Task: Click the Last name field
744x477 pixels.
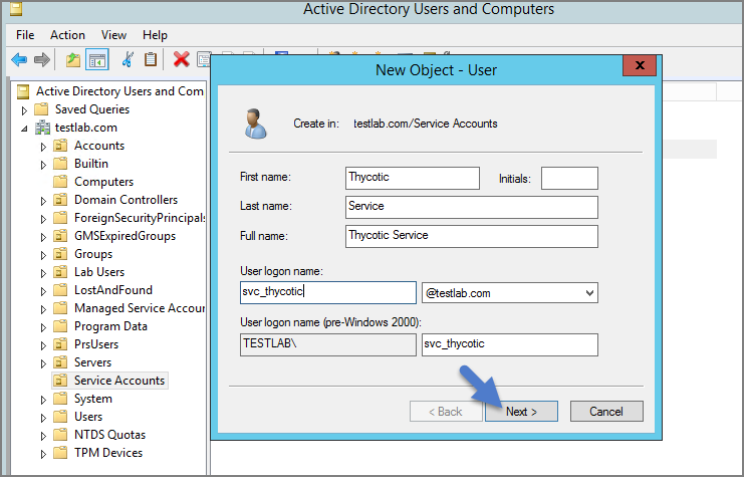Action: pos(472,207)
